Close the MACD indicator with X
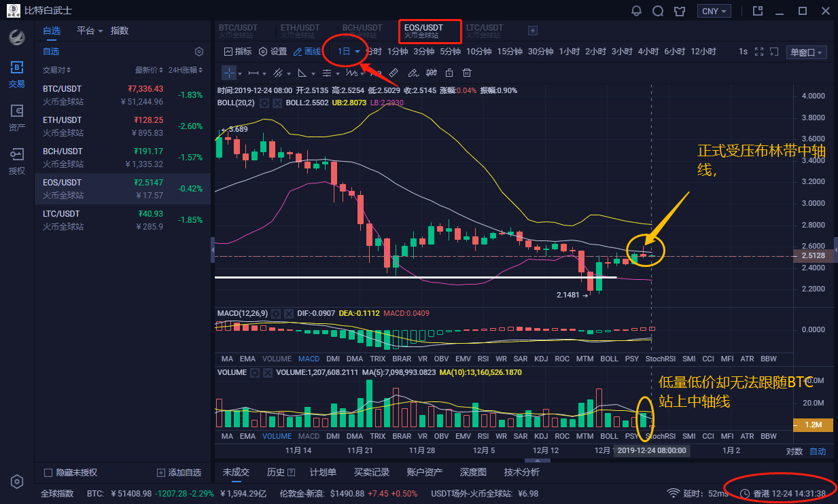 [290, 313]
